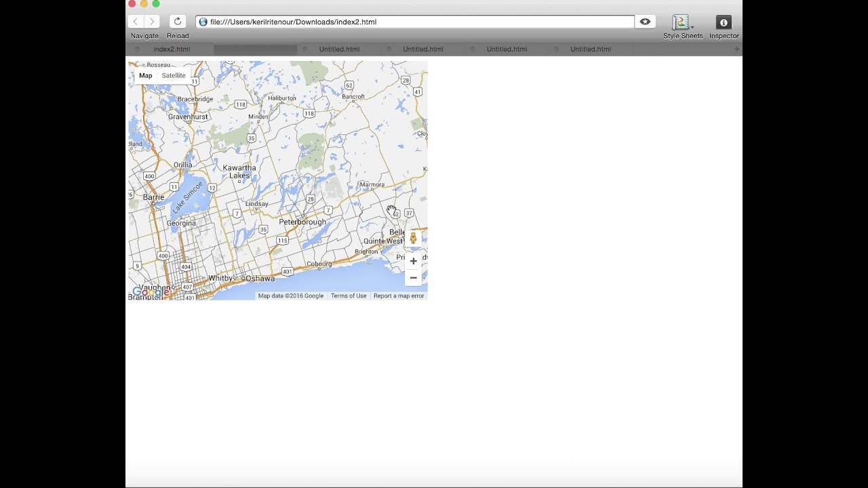Zoom in with the map plus button
This screenshot has height=488, width=868.
point(413,261)
